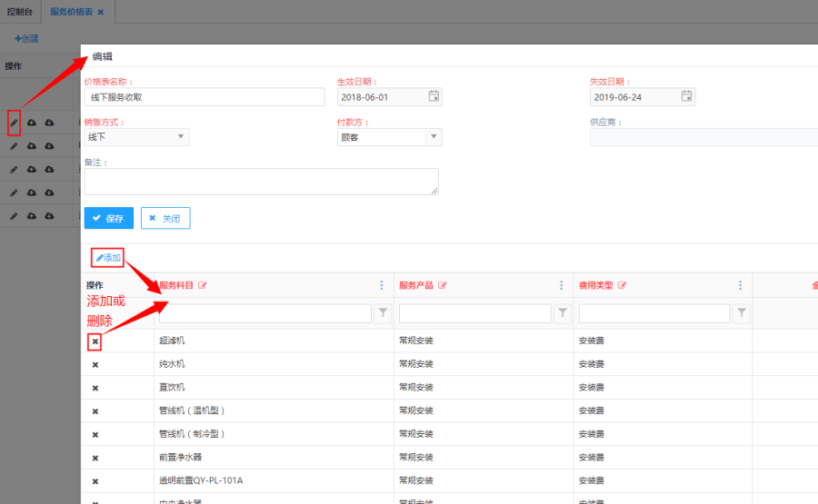The width and height of the screenshot is (818, 504).
Task: Click the filter icon under 服务科目 column
Action: tap(384, 313)
